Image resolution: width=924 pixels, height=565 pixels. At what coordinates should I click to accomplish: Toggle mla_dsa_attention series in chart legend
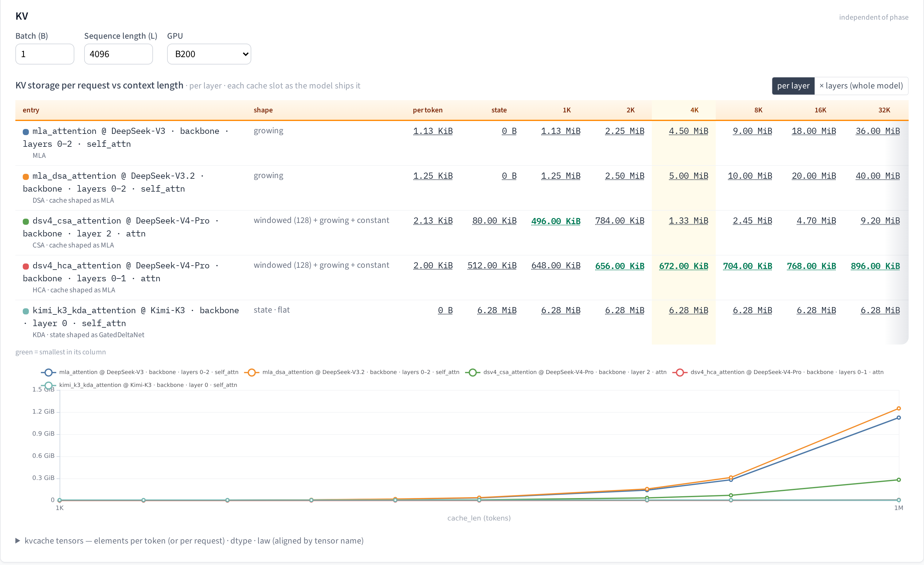click(352, 372)
